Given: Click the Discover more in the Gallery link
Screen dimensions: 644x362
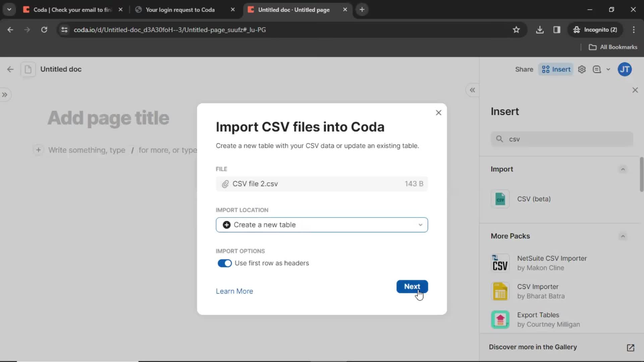Looking at the screenshot, I should (x=533, y=347).
